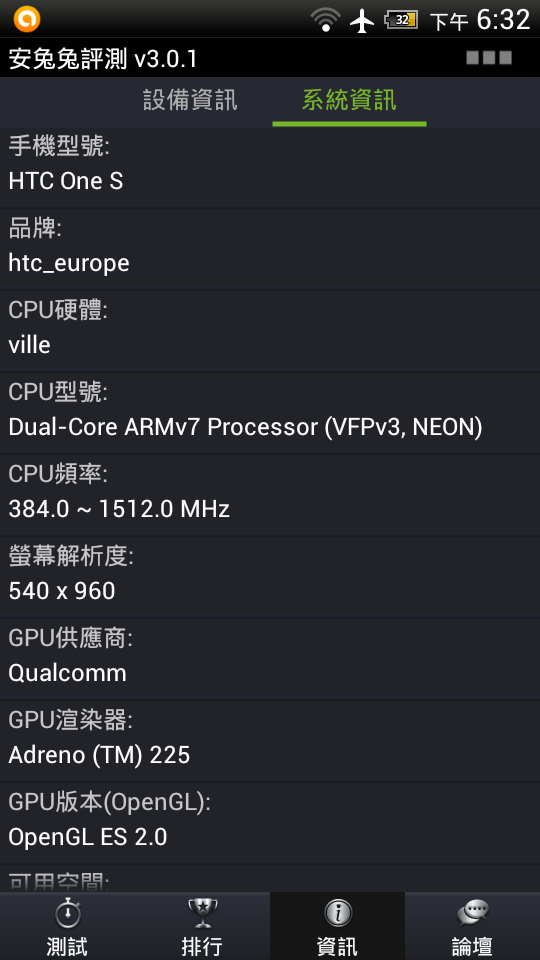This screenshot has height=960, width=540.
Task: Tap the htc_europe brand row
Action: tap(270, 248)
